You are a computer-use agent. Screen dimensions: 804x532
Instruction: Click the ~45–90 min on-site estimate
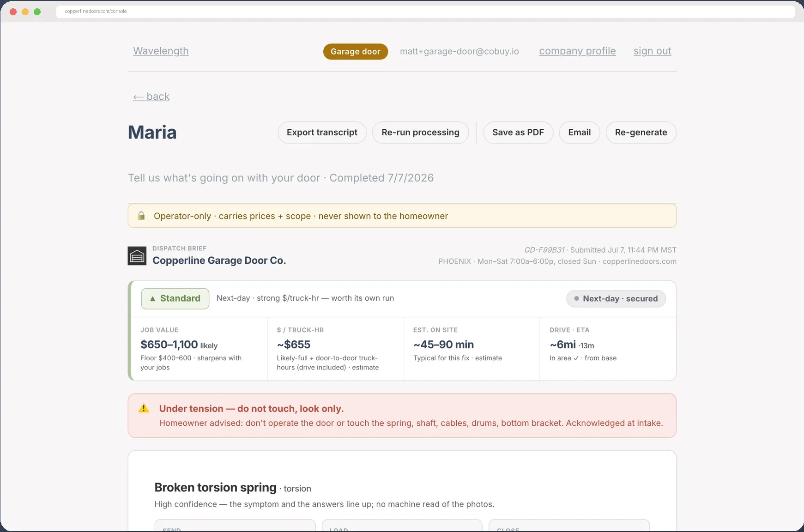[443, 345]
